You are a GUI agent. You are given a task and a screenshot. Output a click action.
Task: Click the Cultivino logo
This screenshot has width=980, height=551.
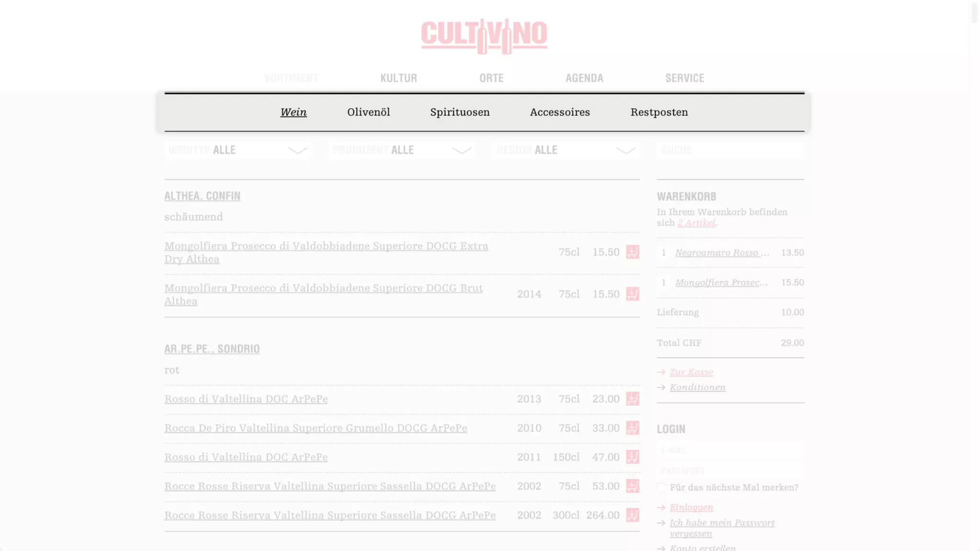point(484,36)
